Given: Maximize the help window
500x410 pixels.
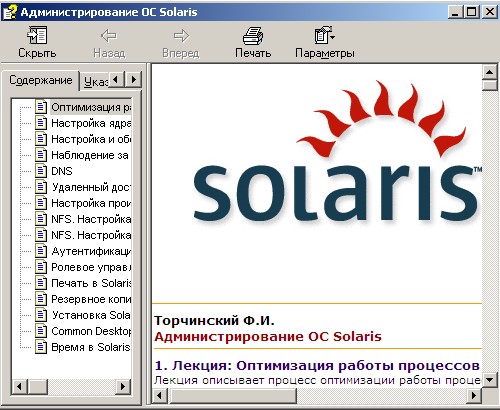Looking at the screenshot, I should [471, 12].
